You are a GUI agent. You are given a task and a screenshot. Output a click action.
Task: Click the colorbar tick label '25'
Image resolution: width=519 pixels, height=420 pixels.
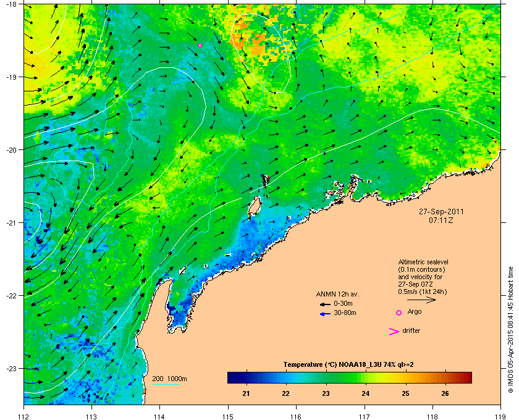pyautogui.click(x=405, y=393)
